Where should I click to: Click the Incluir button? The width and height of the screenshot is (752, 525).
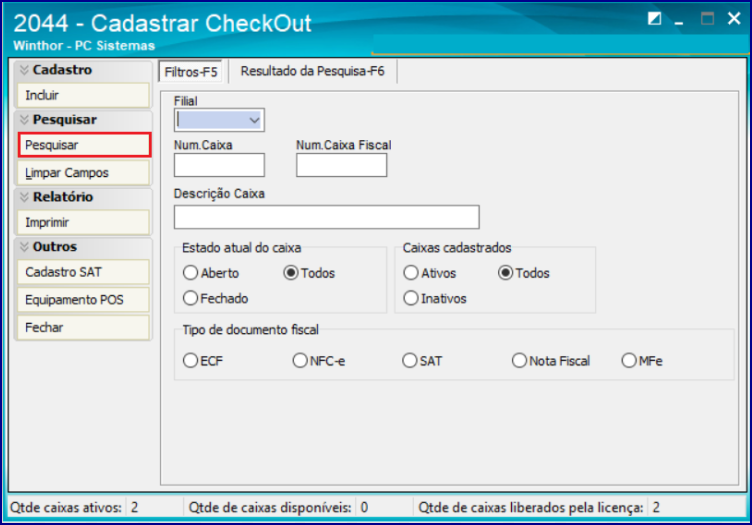(83, 95)
